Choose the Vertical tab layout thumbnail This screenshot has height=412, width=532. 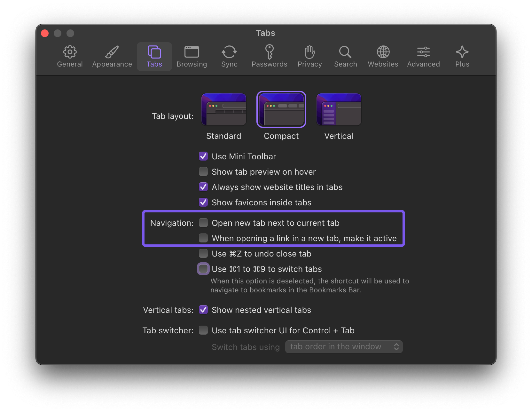339,110
